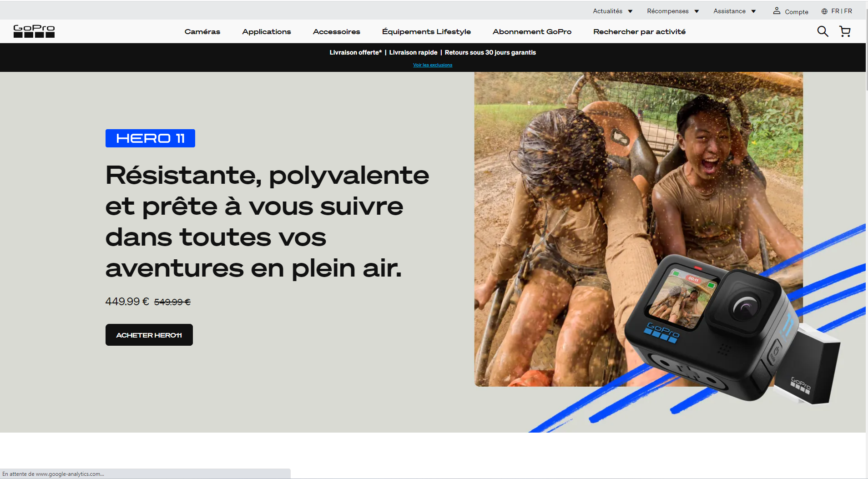868x479 pixels.
Task: Expand the Récompenses dropdown arrow
Action: click(696, 11)
